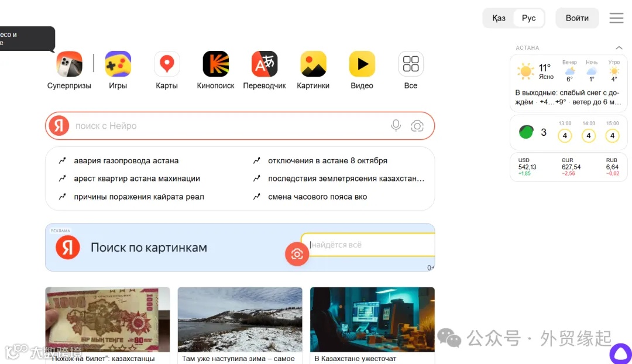632x364 pixels.
Task: Click the АСТАНА city label
Action: pyautogui.click(x=527, y=47)
